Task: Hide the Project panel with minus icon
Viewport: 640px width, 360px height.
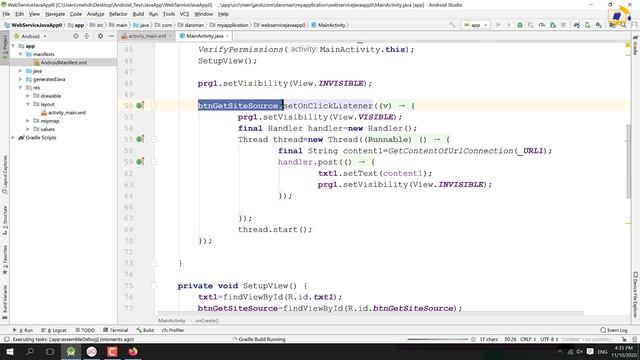Action: [x=111, y=36]
